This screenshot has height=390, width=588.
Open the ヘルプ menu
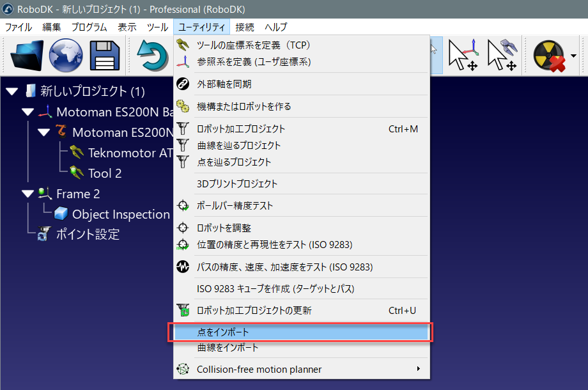click(x=276, y=27)
